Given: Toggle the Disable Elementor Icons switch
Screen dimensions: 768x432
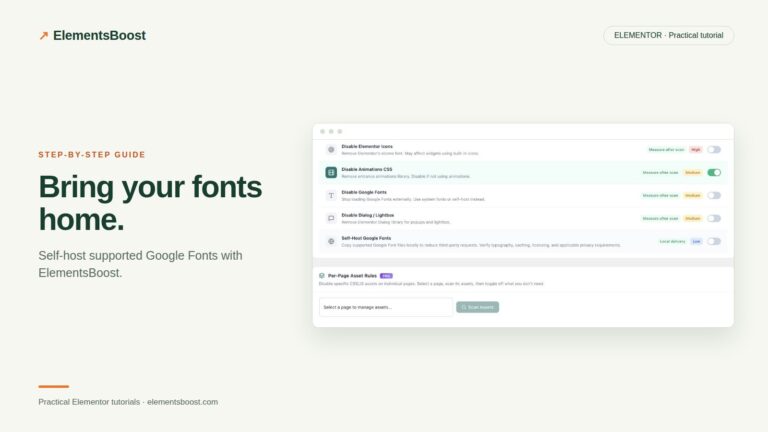Looking at the screenshot, I should [714, 150].
